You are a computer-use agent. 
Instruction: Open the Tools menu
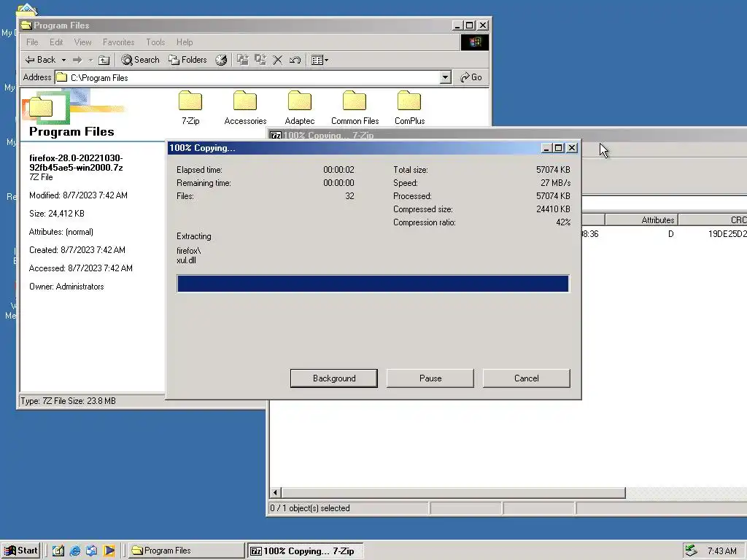pos(155,42)
